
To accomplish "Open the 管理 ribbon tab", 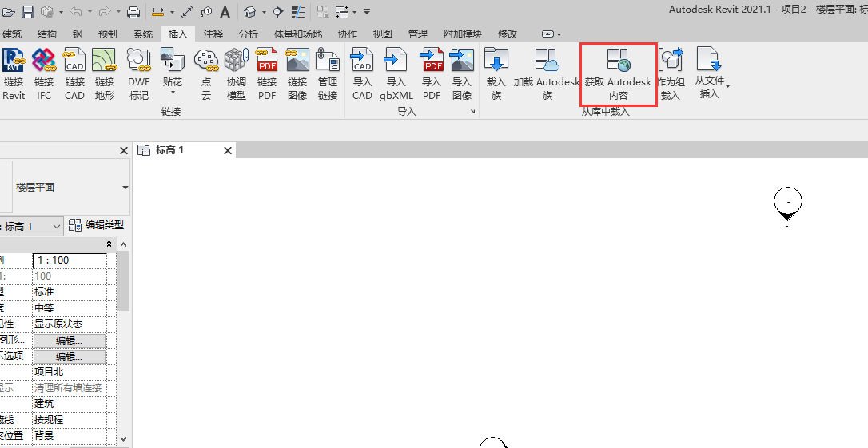I will click(x=418, y=34).
